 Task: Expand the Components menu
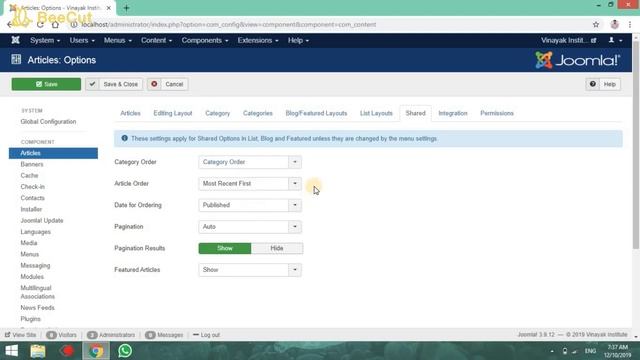pos(205,40)
